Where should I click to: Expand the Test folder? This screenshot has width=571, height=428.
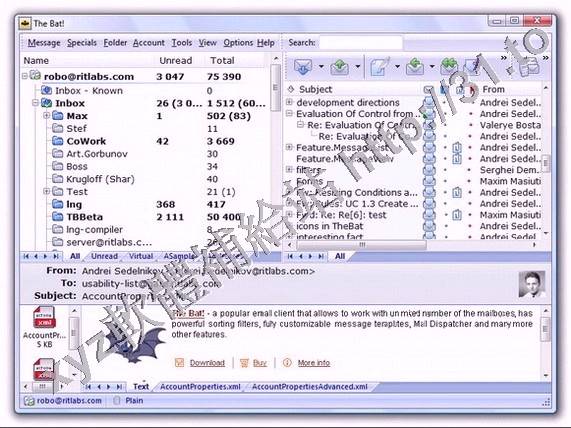point(46,191)
